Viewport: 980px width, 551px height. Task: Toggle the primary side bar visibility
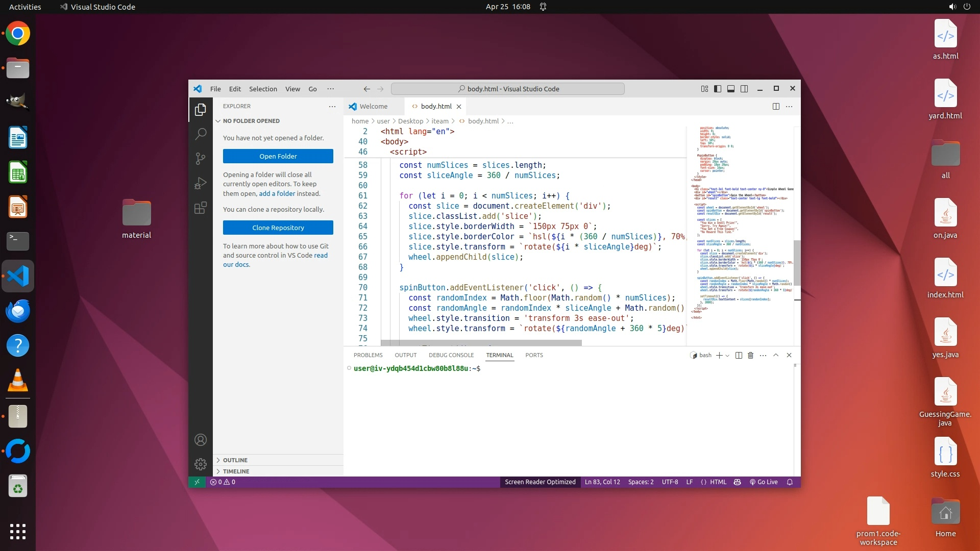tap(718, 89)
